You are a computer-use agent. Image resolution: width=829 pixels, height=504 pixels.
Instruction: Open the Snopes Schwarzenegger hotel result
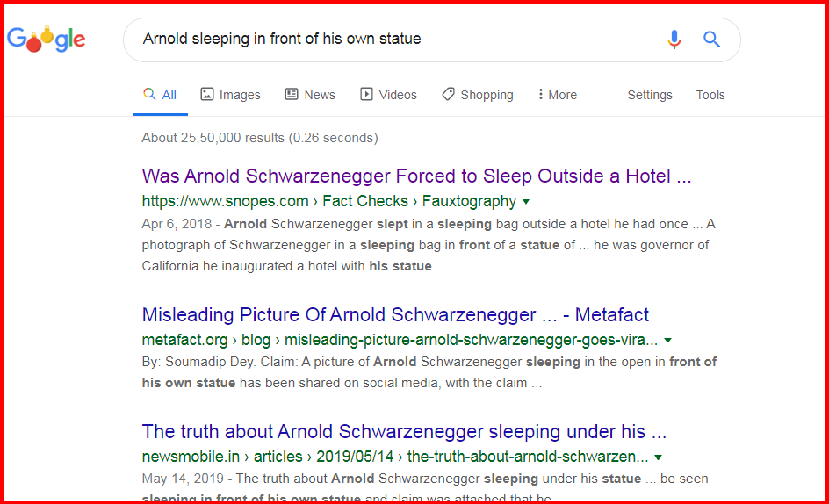click(416, 176)
